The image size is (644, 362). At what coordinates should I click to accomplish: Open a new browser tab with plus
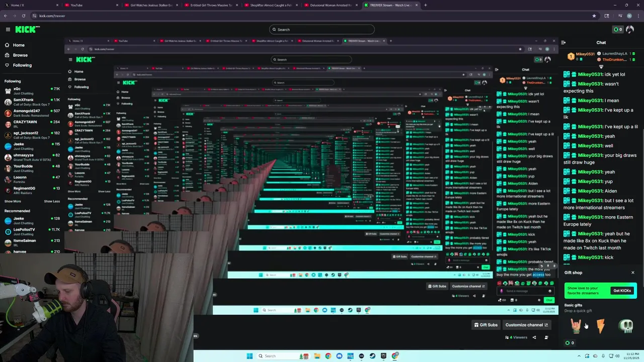(425, 5)
